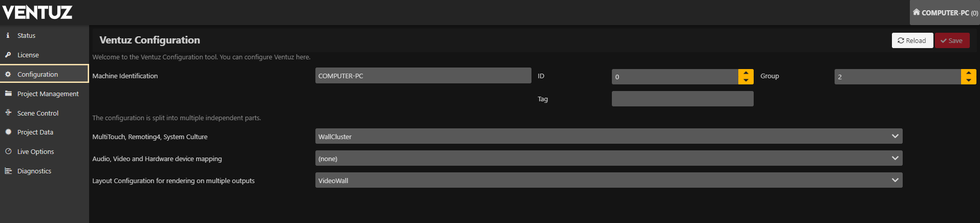The image size is (980, 223).
Task: Save the Ventuz configuration
Action: pos(952,40)
